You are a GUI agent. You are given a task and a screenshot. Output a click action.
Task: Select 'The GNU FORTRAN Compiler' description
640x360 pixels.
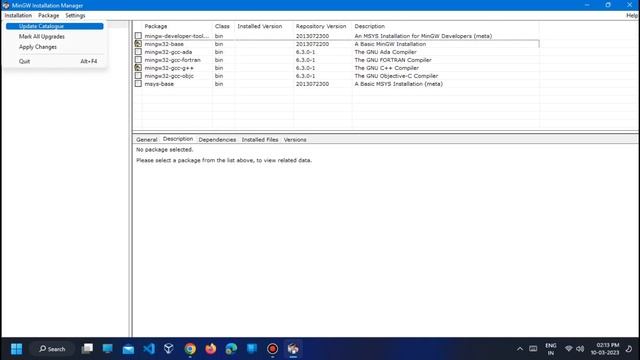coord(393,60)
